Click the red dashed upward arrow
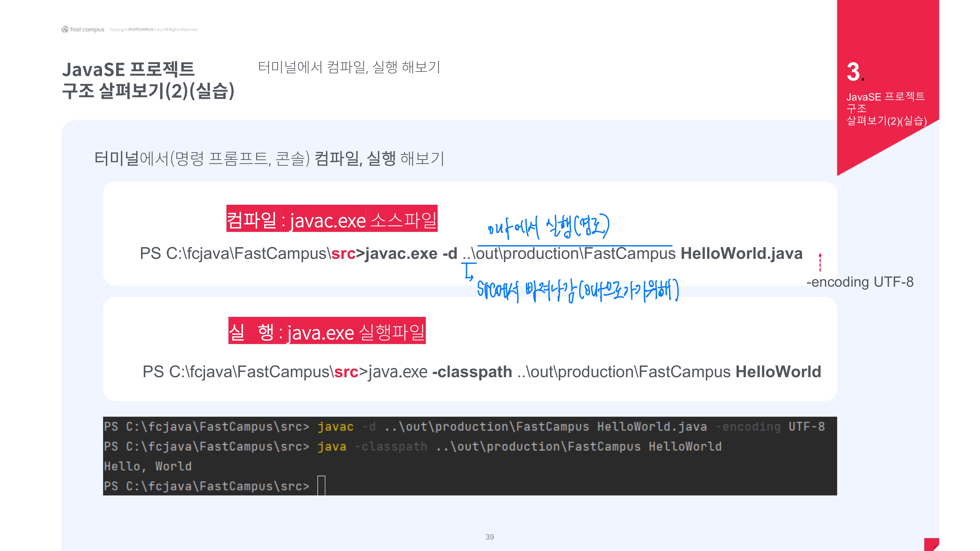 [820, 262]
